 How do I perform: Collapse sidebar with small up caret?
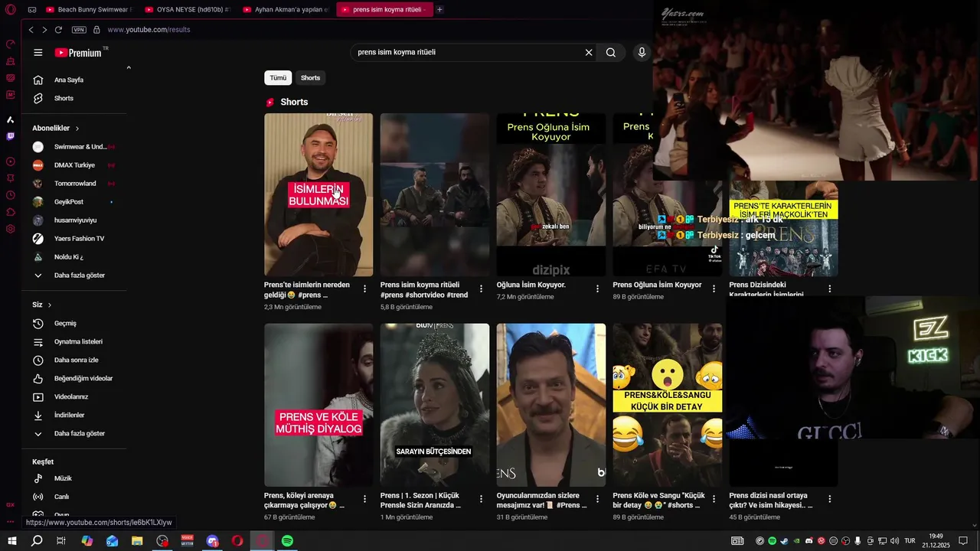(x=129, y=68)
